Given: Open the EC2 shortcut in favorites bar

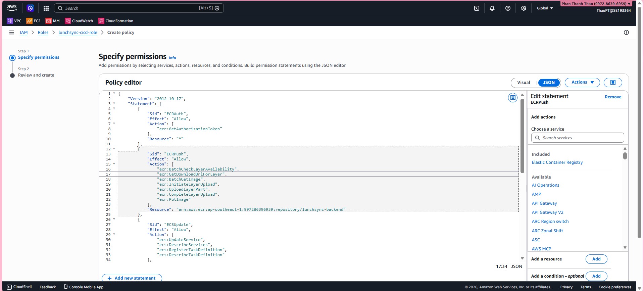Looking at the screenshot, I should tap(33, 21).
